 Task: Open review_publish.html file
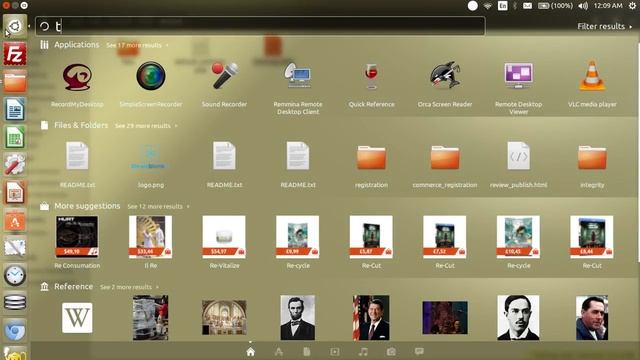(518, 156)
